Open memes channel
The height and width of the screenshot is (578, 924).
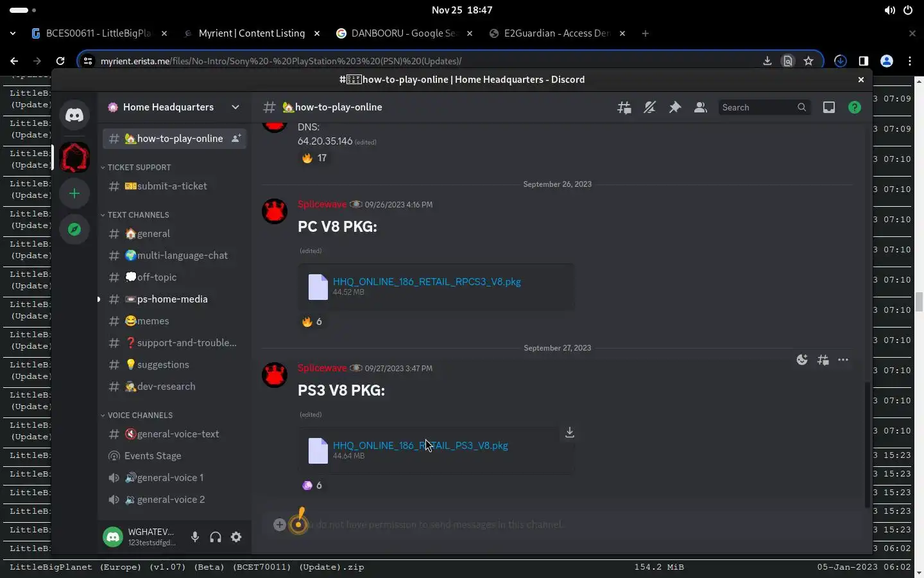point(174,321)
